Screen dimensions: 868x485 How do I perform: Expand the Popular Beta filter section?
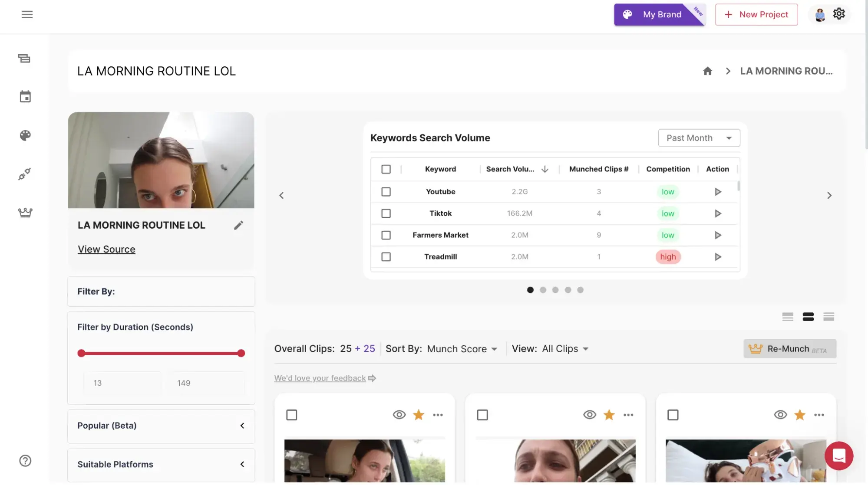click(242, 425)
